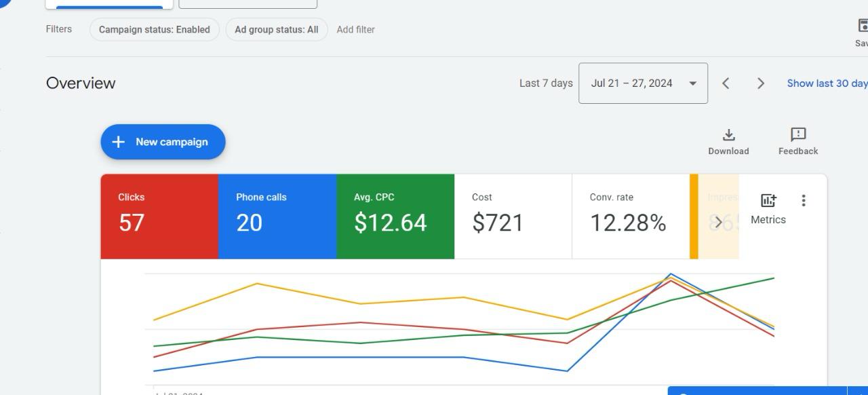Image resolution: width=868 pixels, height=395 pixels.
Task: Toggle the red Clicks metric card
Action: click(x=159, y=217)
